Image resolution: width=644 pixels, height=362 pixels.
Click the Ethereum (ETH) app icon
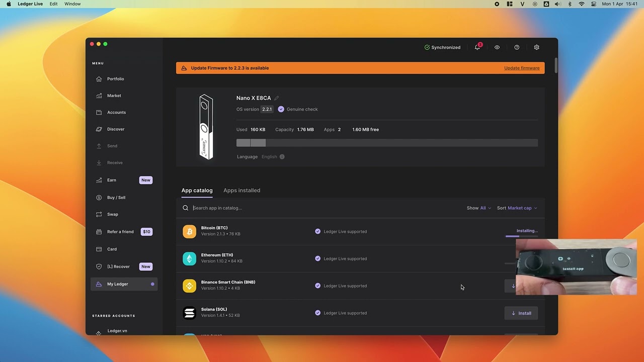(189, 258)
